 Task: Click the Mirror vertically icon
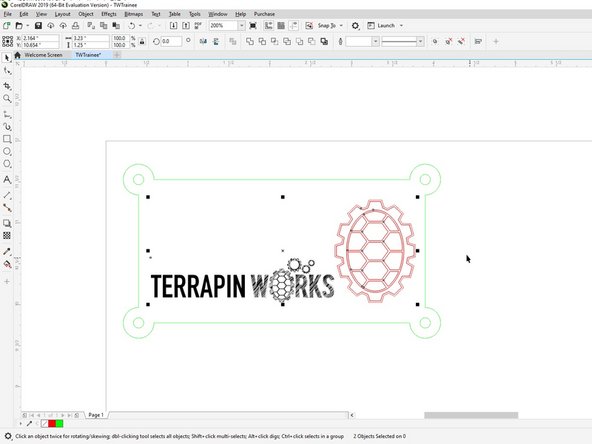216,42
